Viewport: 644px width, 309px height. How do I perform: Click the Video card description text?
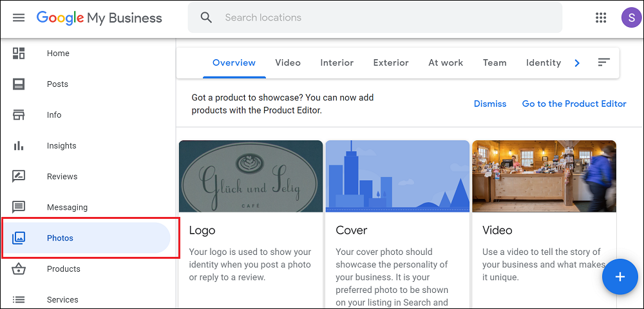[x=544, y=265]
